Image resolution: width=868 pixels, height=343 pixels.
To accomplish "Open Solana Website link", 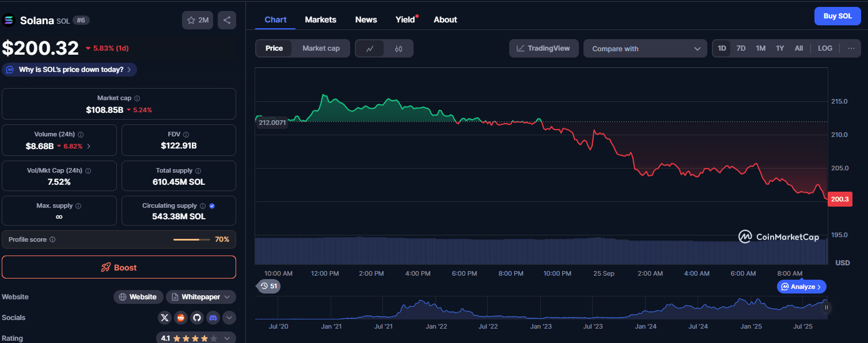I will pos(138,297).
